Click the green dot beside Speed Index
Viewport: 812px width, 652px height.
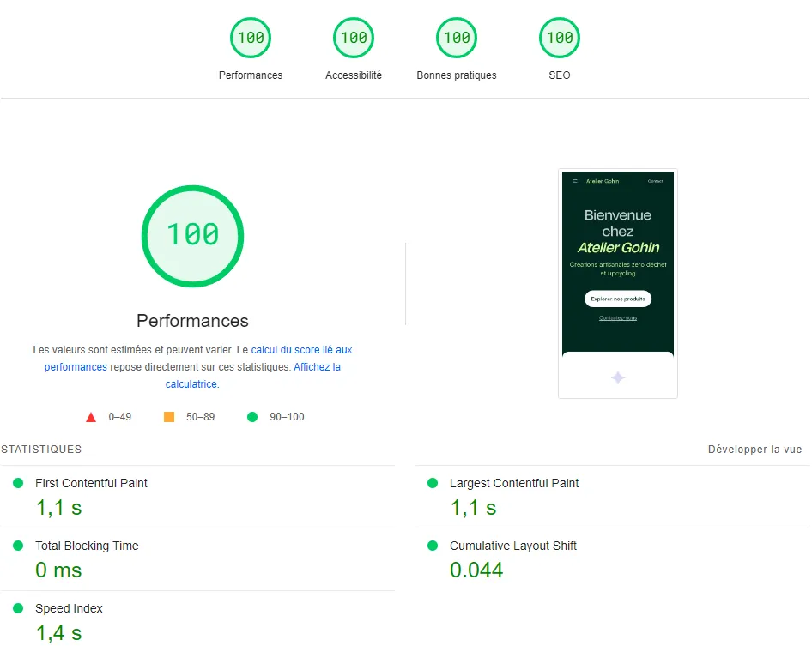(18, 608)
